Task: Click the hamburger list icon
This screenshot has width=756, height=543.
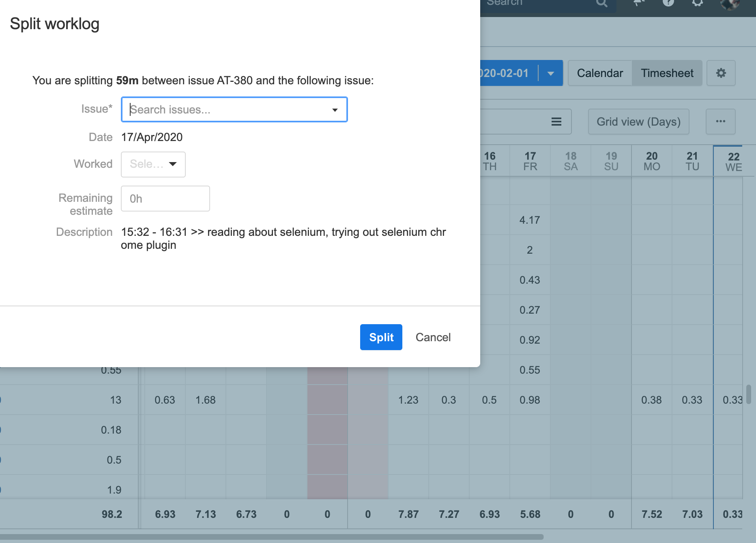Action: point(556,122)
